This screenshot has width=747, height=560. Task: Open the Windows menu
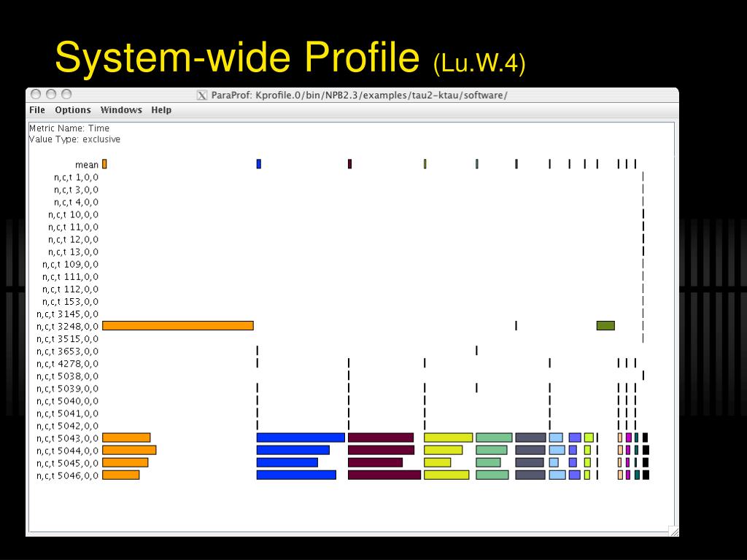point(121,110)
